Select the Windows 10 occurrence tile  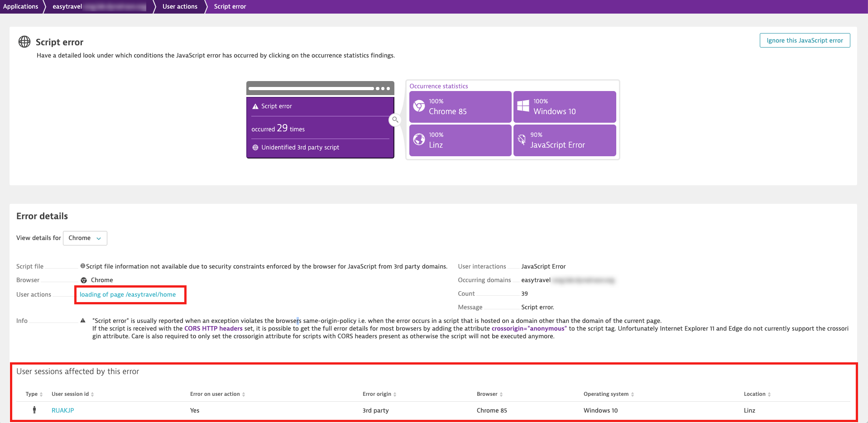[x=565, y=107]
